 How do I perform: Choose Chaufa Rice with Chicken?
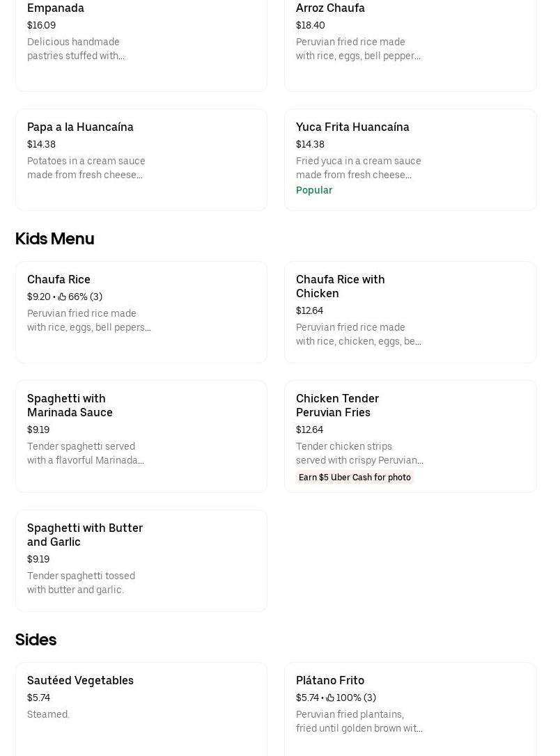coord(340,286)
